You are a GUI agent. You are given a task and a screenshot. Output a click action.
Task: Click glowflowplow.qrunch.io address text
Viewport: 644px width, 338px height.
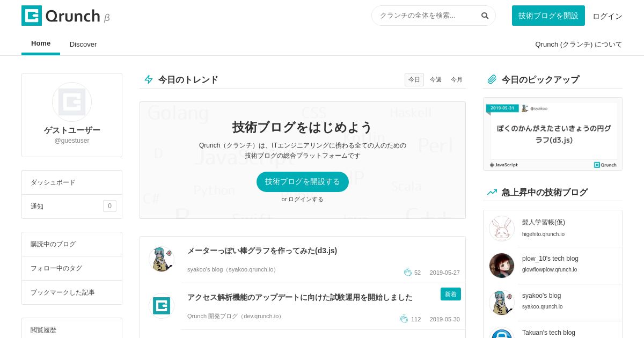[x=550, y=269]
